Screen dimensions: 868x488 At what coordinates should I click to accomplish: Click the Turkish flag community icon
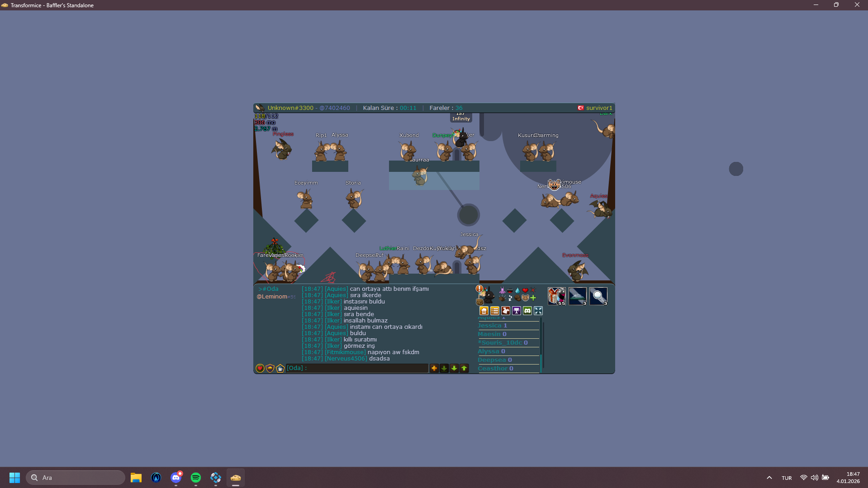coord(581,108)
